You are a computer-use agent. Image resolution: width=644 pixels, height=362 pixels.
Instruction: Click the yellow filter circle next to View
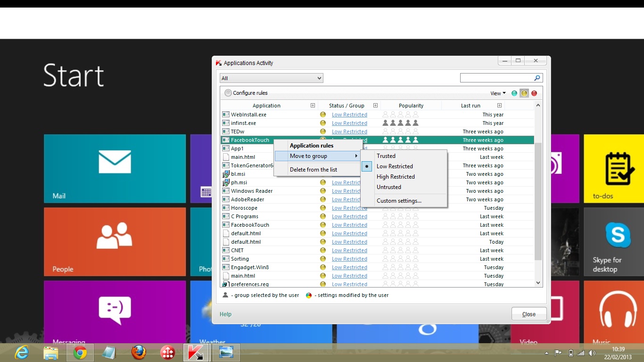click(524, 93)
